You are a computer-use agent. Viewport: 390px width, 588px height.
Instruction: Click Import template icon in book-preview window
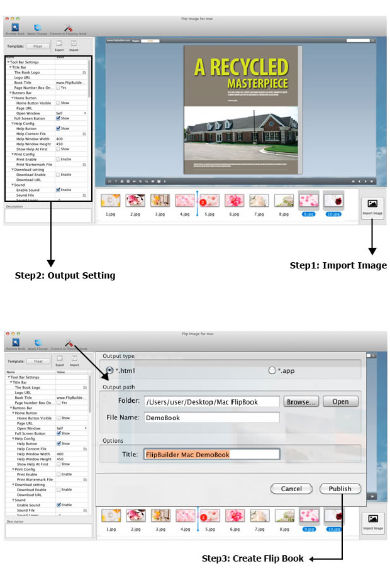(74, 43)
